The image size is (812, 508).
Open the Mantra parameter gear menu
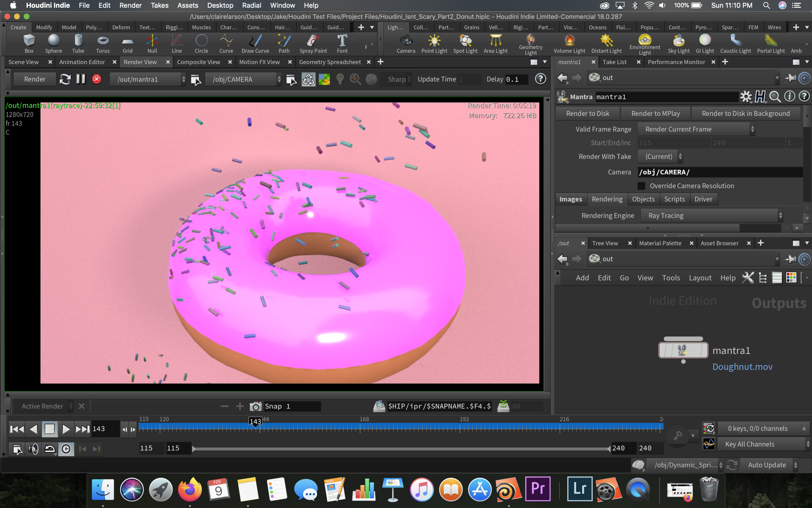[746, 97]
